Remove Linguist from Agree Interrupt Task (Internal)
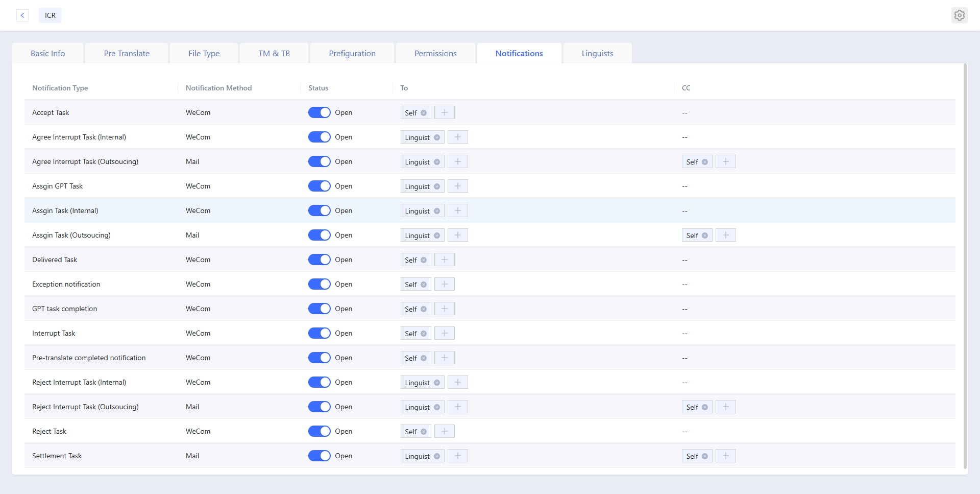This screenshot has height=494, width=980. tap(437, 137)
